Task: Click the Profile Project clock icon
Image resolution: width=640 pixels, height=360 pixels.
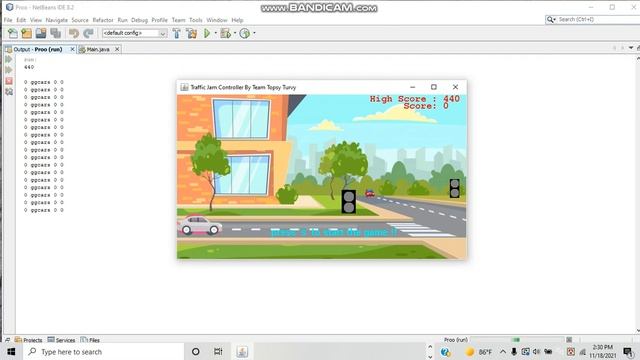Action: tap(244, 33)
